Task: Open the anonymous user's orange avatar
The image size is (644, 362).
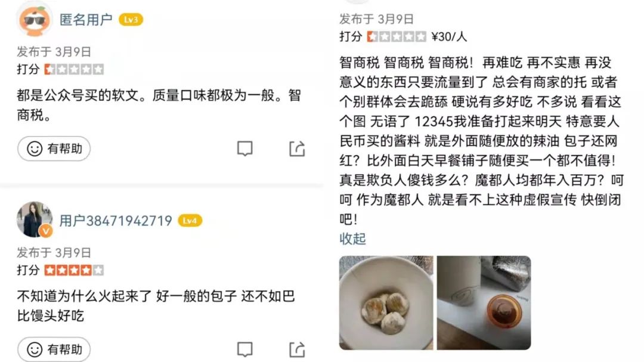Action: [35, 19]
